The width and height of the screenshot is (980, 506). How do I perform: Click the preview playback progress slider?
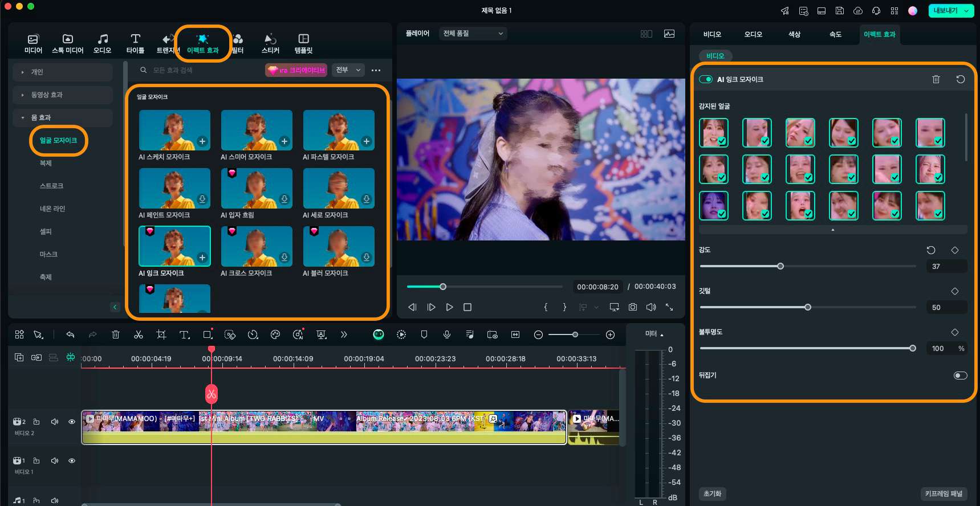(485, 287)
